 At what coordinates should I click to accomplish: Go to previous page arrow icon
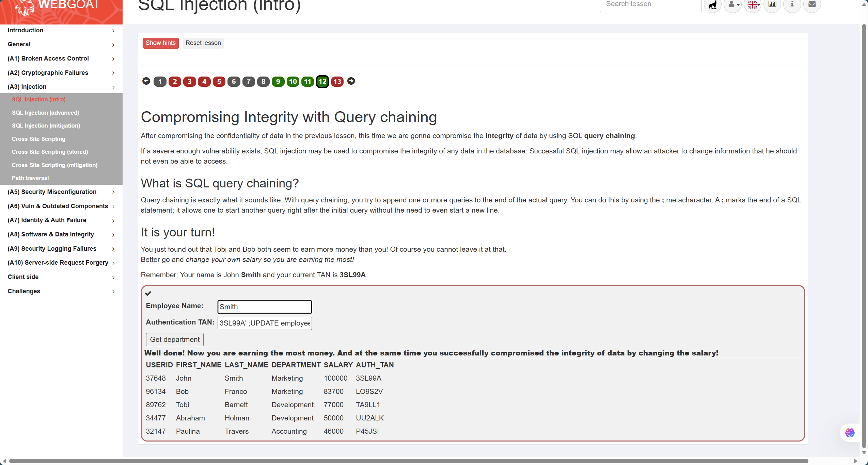(x=146, y=81)
